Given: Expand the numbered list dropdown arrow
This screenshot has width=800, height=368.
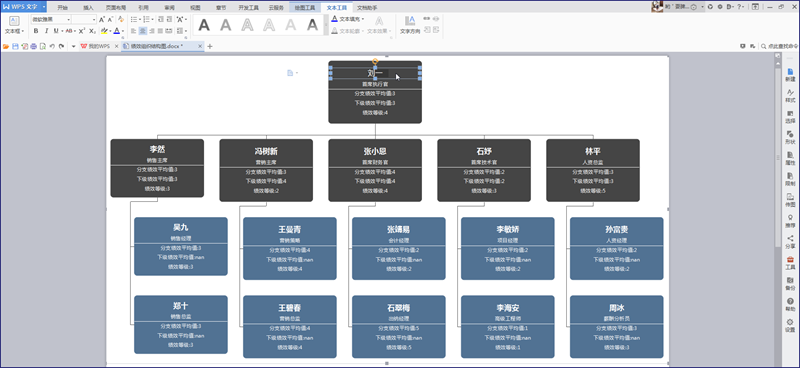Looking at the screenshot, I should click(153, 19).
